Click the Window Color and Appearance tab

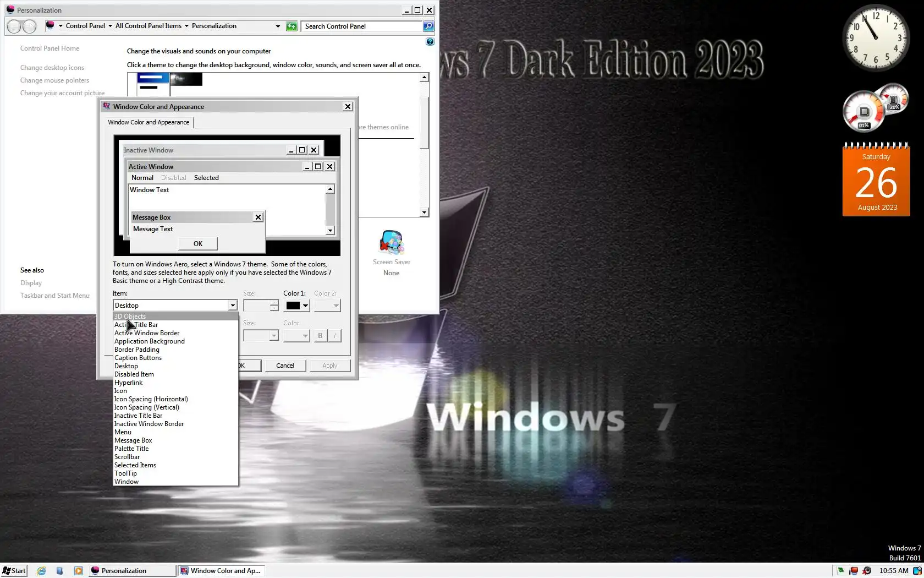148,122
